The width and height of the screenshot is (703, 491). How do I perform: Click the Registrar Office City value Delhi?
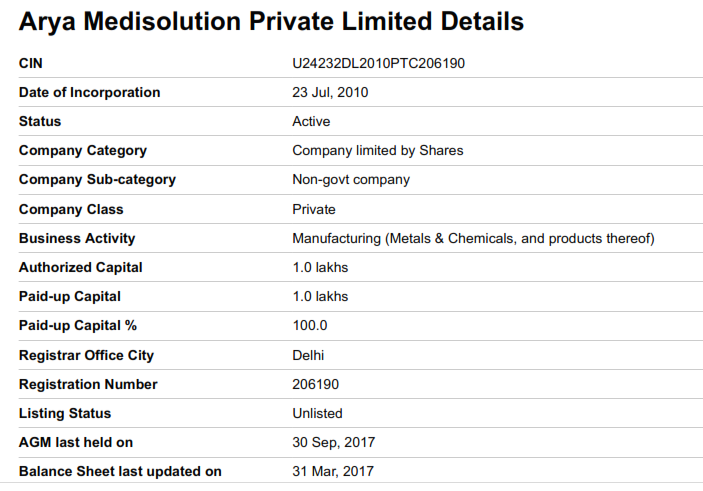308,356
